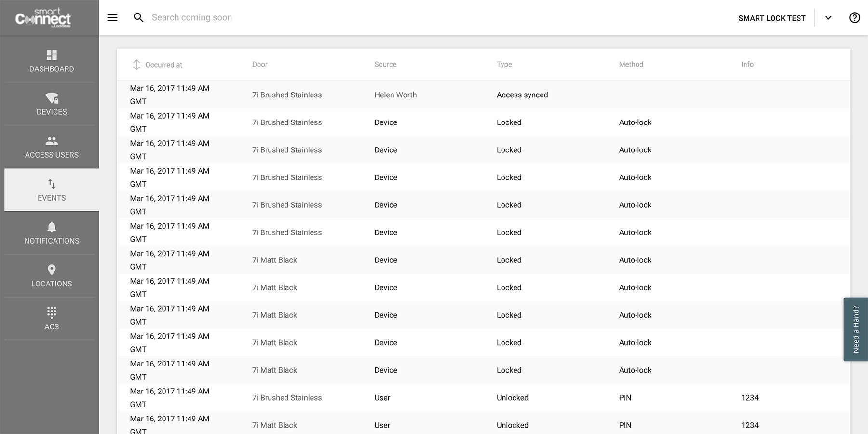Click timestamp in Helen Worth row
868x434 pixels.
[x=170, y=95]
